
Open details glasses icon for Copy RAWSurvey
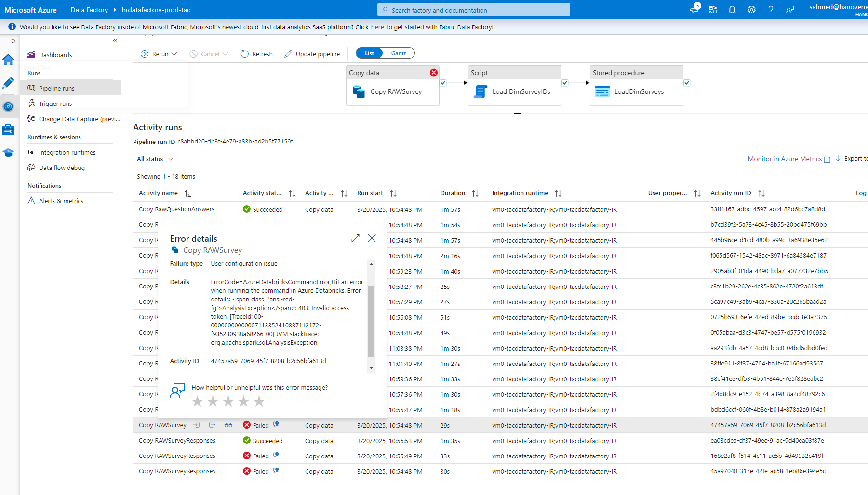228,425
